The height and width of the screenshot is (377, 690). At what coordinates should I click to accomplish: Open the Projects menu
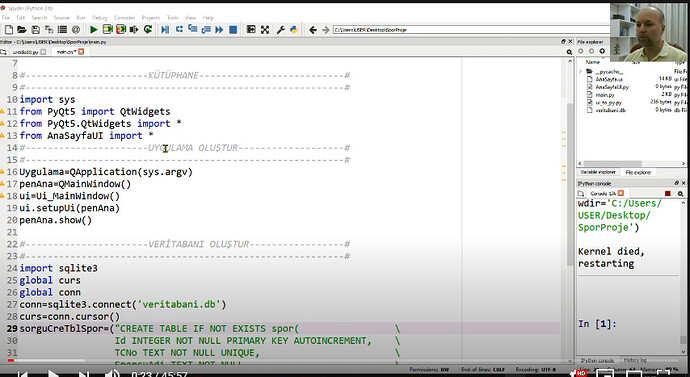click(x=150, y=18)
